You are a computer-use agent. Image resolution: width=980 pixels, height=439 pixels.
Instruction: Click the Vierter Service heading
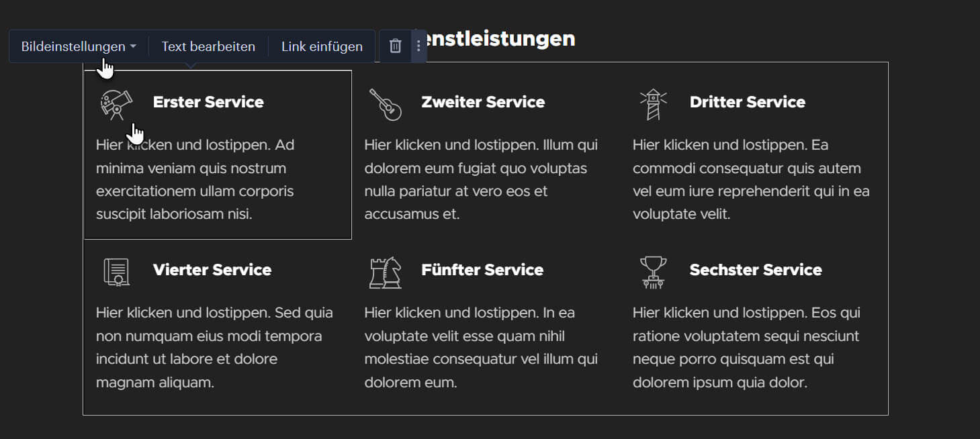pos(212,270)
